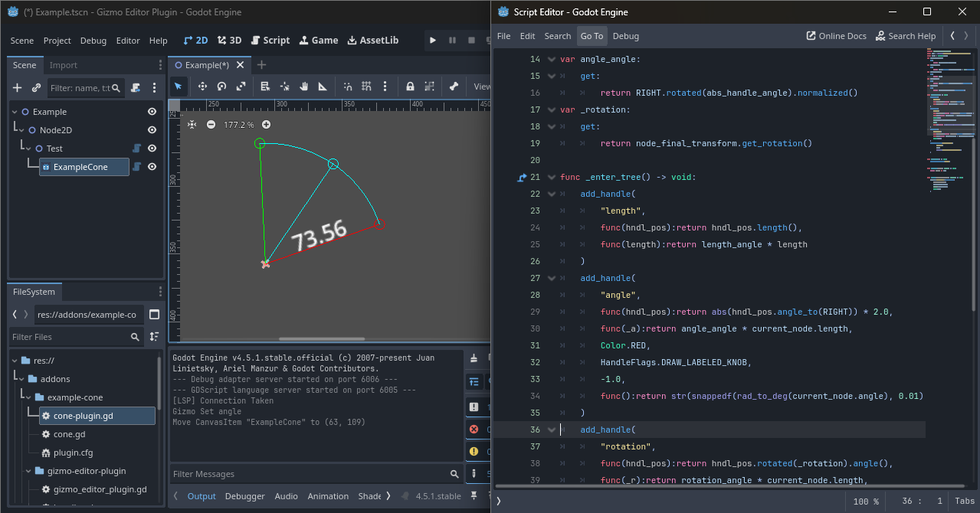
Task: Select the Ruler mode tool
Action: pos(323,87)
